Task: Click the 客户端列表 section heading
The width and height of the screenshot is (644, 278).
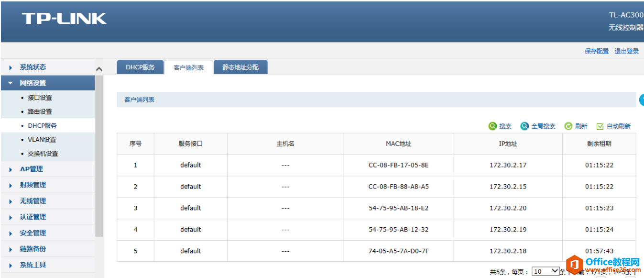Action: [139, 100]
